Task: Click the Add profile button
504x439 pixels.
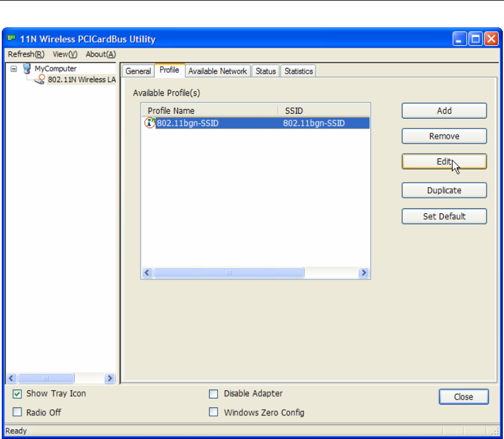Action: pos(444,111)
